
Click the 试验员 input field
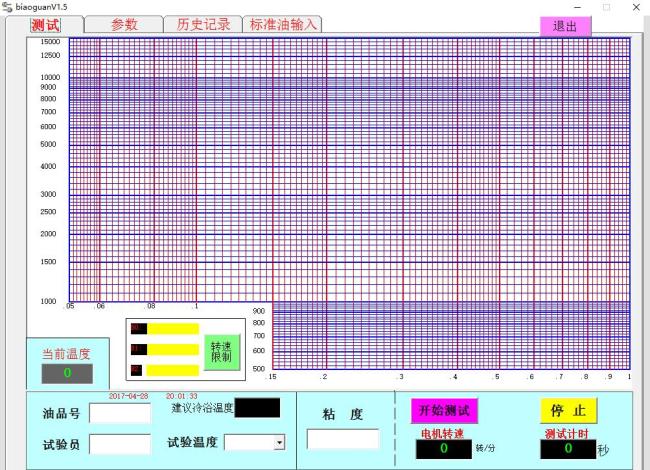(120, 444)
